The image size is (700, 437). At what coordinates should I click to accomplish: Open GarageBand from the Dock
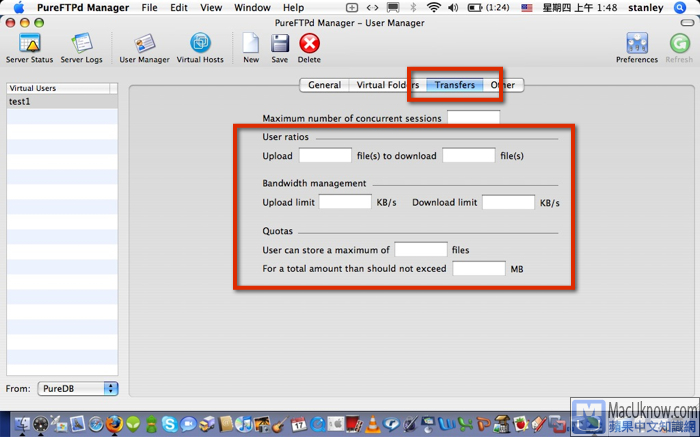click(x=280, y=425)
